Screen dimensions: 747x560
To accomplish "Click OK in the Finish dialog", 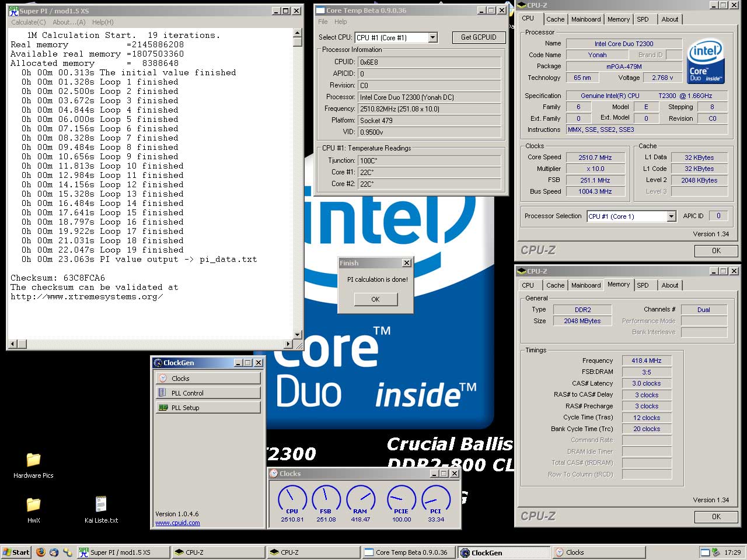I will point(375,299).
